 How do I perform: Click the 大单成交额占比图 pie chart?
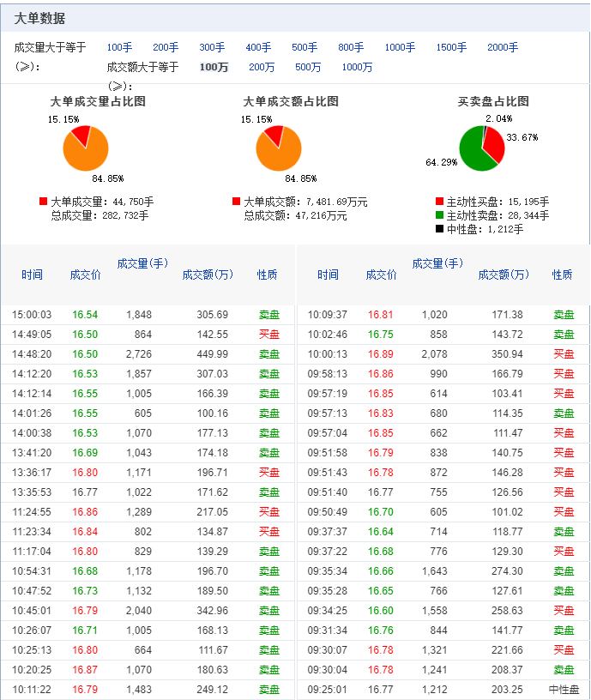click(x=279, y=148)
